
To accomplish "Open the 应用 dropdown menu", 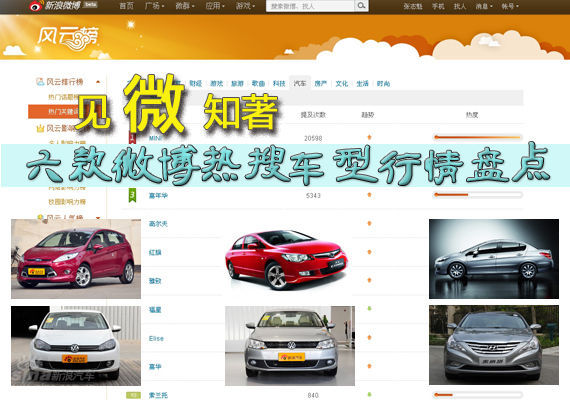I will pos(215,6).
